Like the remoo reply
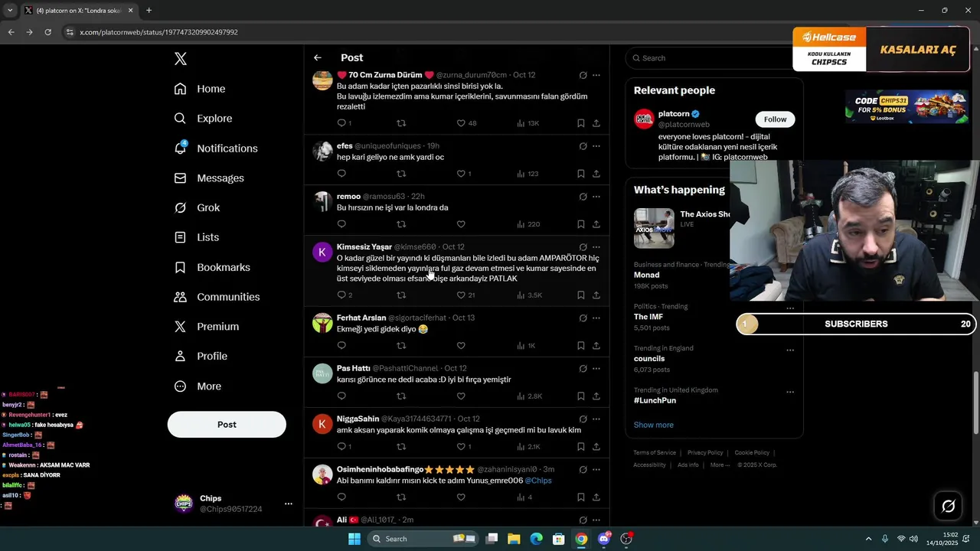This screenshot has width=980, height=551. click(x=461, y=224)
